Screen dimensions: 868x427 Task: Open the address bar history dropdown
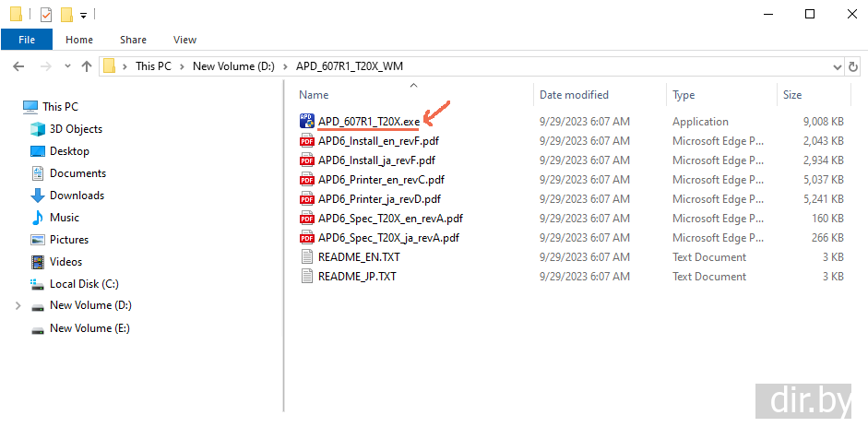(838, 67)
